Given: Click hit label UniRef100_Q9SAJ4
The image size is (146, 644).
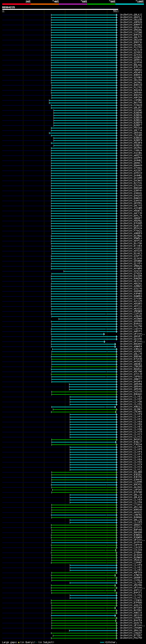Looking at the screenshot, I should (131, 27).
